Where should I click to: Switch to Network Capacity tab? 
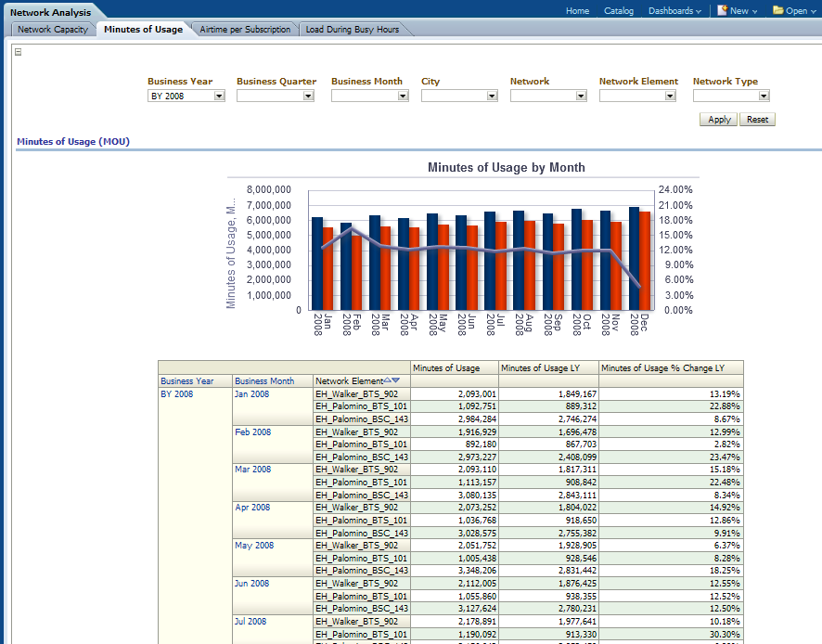pyautogui.click(x=53, y=30)
